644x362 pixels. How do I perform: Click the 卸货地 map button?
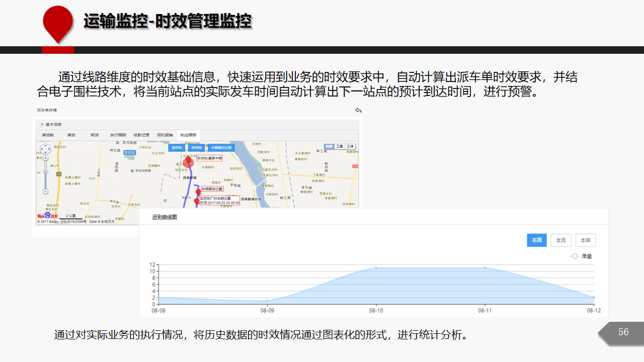[196, 148]
